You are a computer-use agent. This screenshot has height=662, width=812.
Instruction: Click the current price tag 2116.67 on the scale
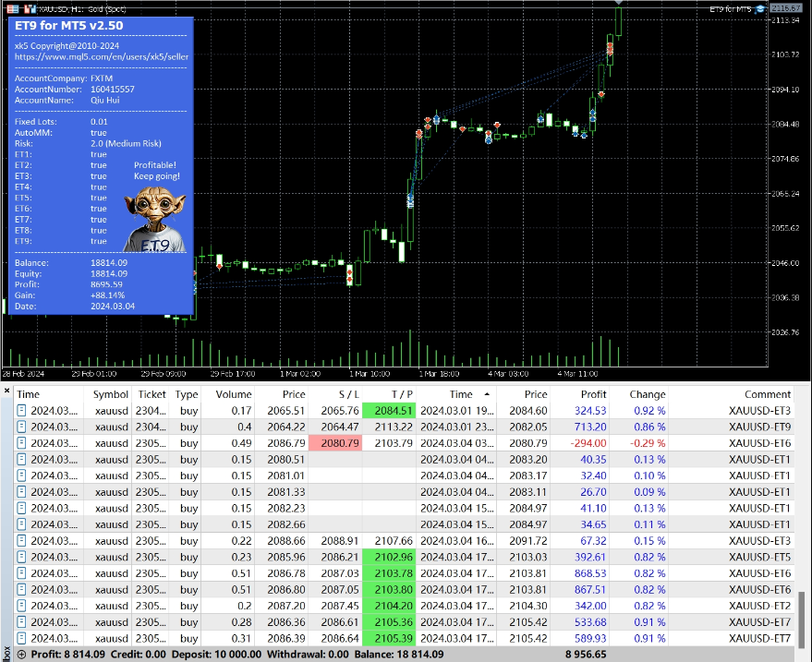(786, 8)
